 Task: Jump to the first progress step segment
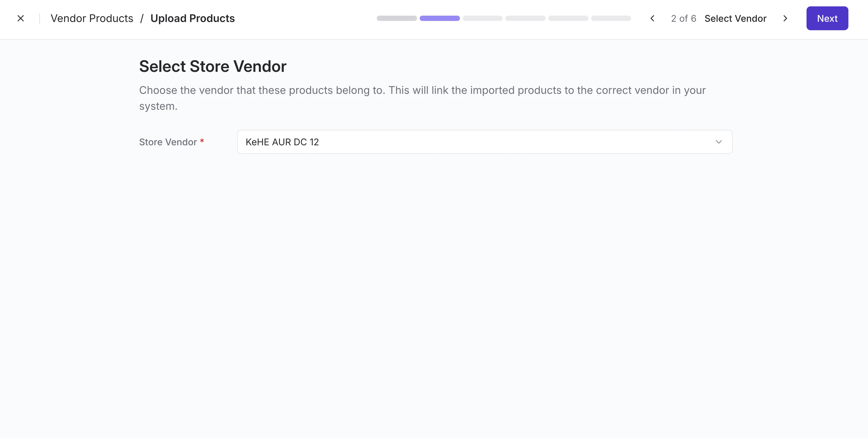pyautogui.click(x=397, y=18)
